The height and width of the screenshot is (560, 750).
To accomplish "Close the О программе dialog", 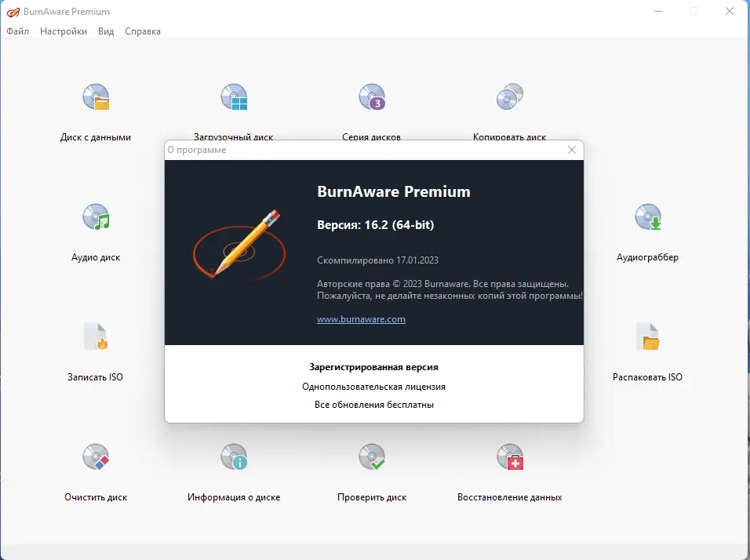I will coord(572,150).
